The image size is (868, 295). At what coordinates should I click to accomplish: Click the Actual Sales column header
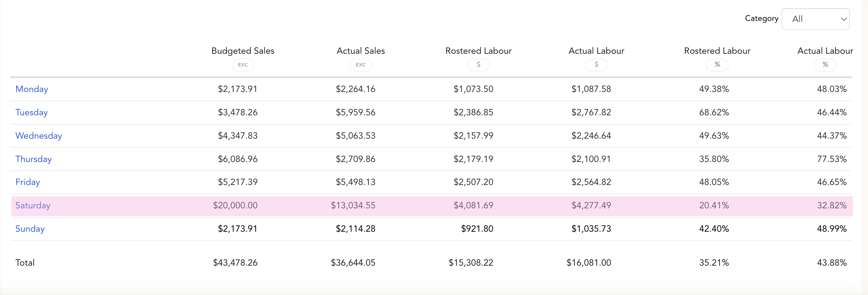tap(361, 51)
